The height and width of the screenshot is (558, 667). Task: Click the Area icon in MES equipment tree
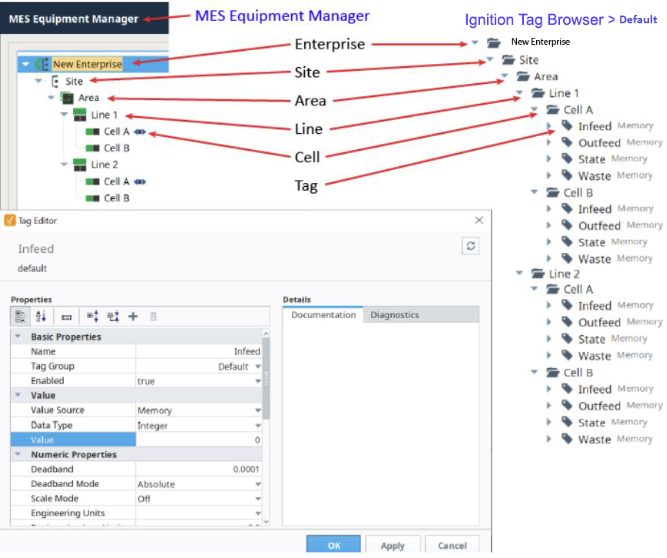(67, 98)
